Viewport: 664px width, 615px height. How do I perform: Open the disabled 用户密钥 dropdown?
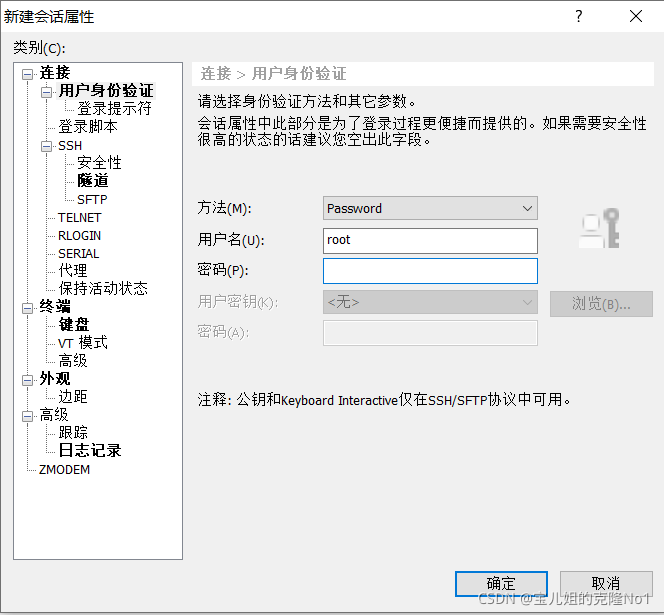(x=430, y=302)
